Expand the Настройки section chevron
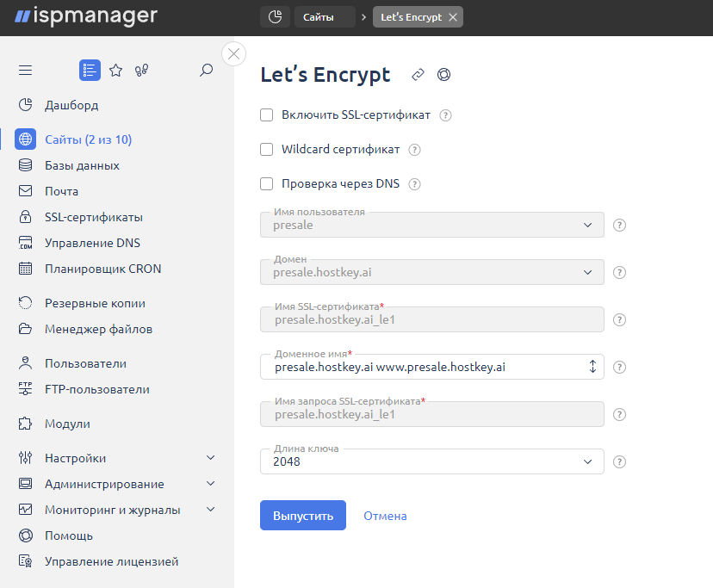 click(x=210, y=458)
